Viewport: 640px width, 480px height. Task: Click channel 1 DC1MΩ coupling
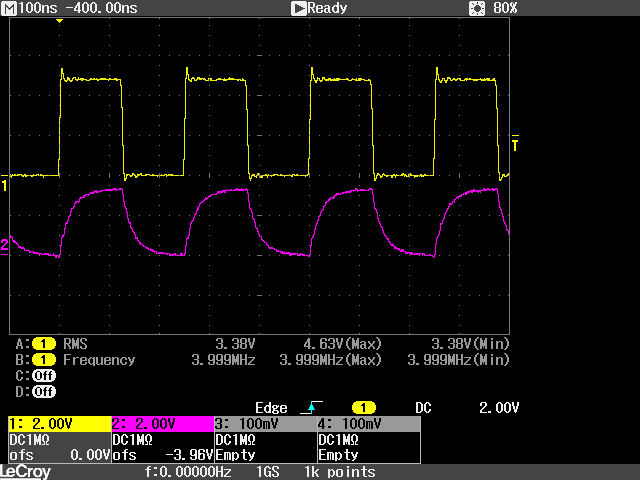pos(29,440)
